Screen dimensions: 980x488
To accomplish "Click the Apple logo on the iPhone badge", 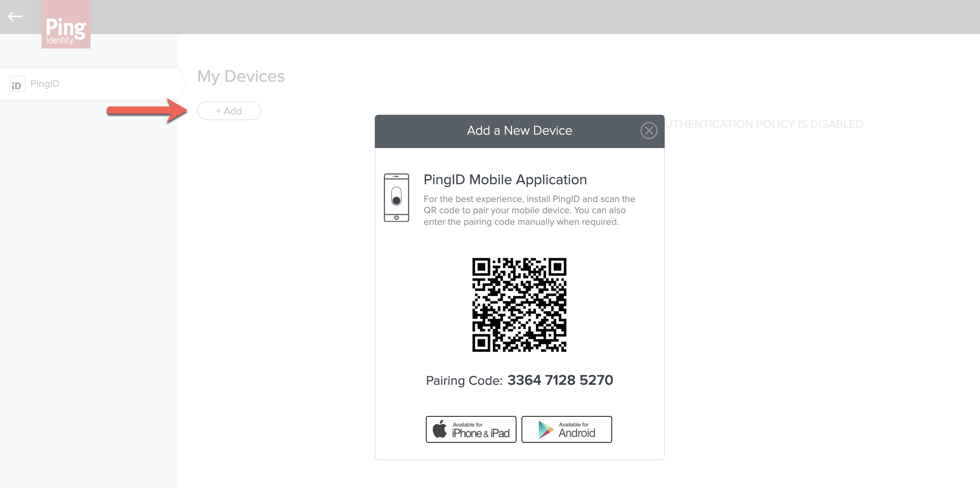I will [x=440, y=429].
